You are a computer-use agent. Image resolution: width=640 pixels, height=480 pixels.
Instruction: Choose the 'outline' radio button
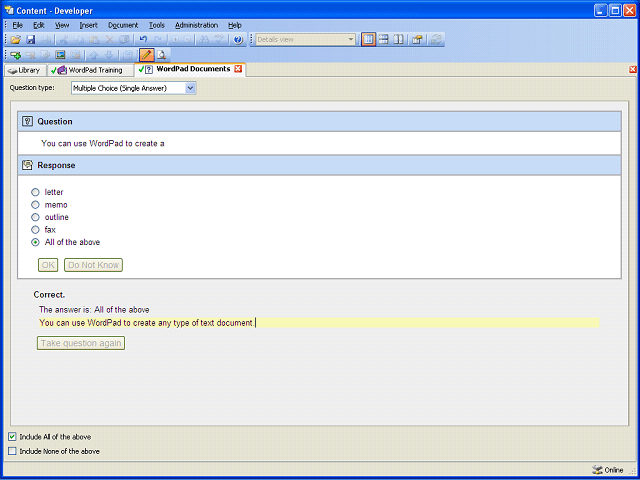click(x=36, y=217)
